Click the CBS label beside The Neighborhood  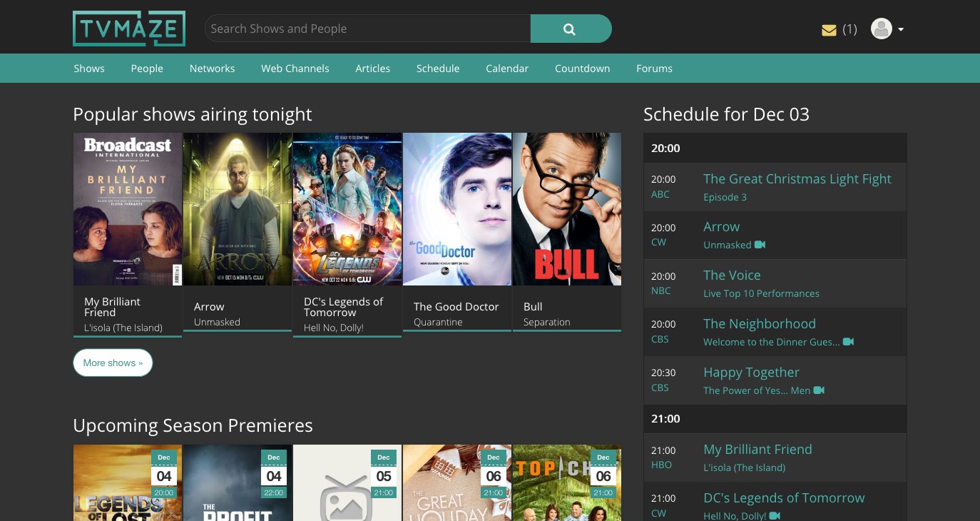(x=660, y=339)
